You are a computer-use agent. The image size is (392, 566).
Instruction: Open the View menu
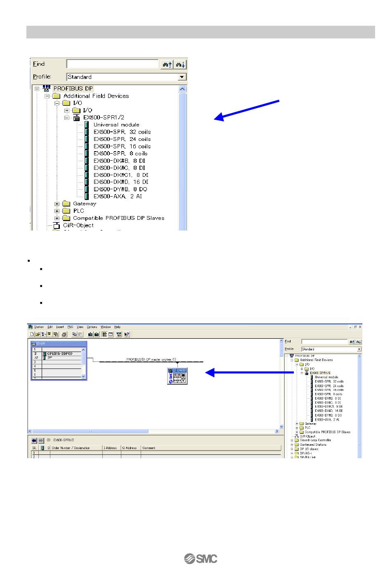pos(80,327)
